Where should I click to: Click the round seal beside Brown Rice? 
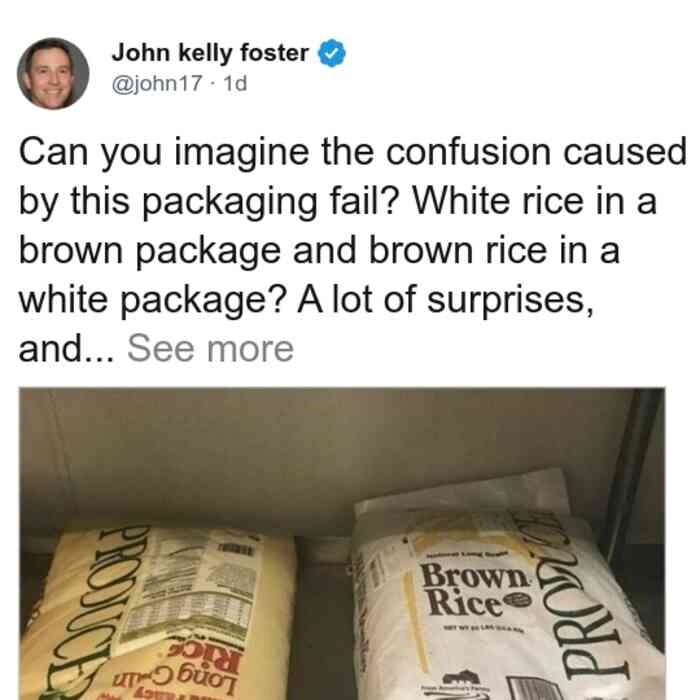[x=519, y=600]
